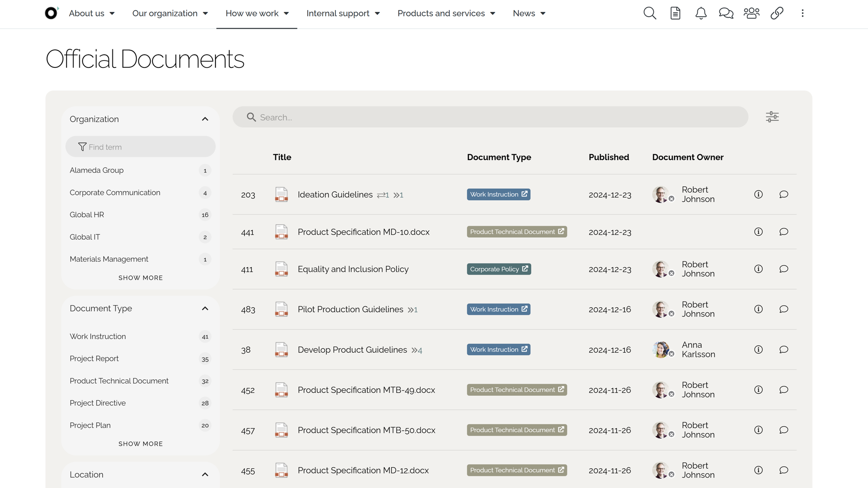Screen dimensions: 868x488
Task: Show info for Equality and Inclusion Policy
Action: [x=758, y=269]
